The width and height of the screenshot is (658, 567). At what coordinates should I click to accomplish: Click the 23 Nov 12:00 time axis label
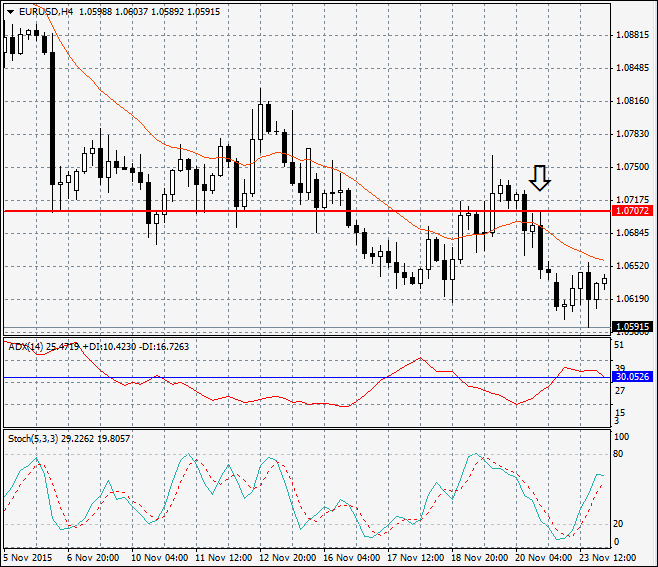tap(608, 558)
